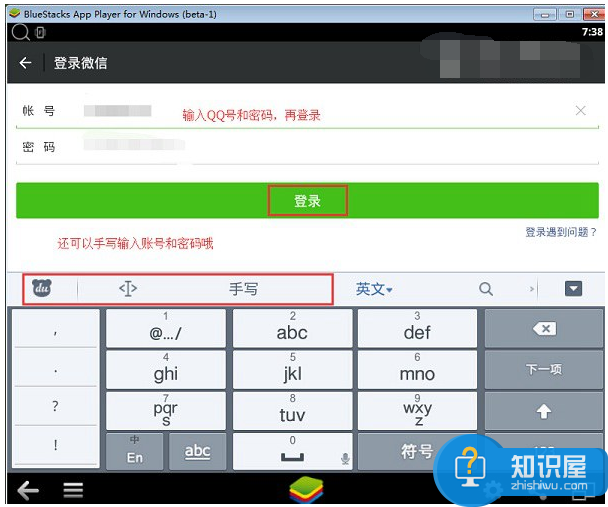The height and width of the screenshot is (507, 608).
Task: Tap the 下一项 next field key
Action: coord(544,369)
